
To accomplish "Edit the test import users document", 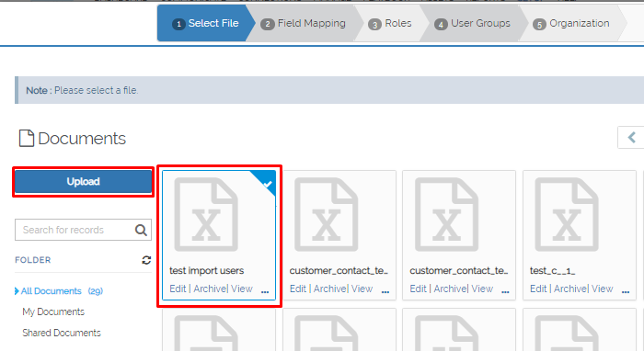I will [x=178, y=289].
